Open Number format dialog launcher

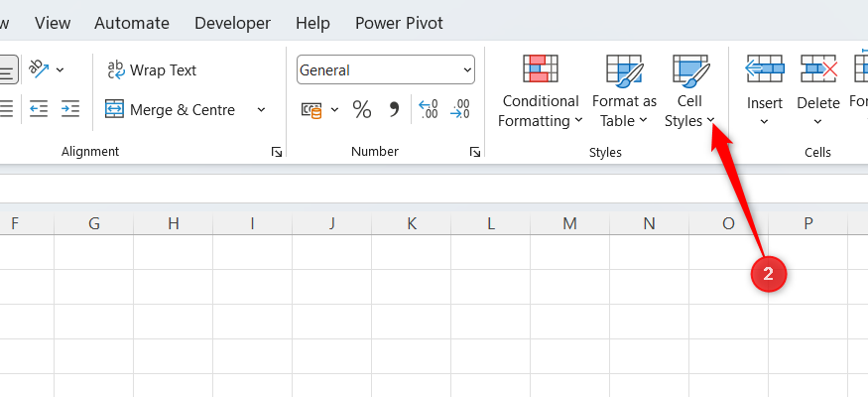coord(475,152)
